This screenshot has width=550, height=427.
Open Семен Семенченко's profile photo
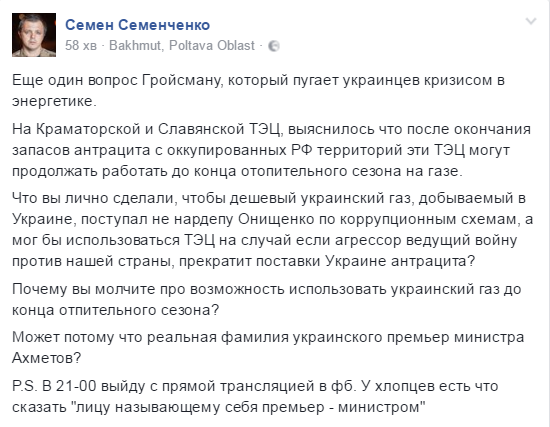pos(34,35)
